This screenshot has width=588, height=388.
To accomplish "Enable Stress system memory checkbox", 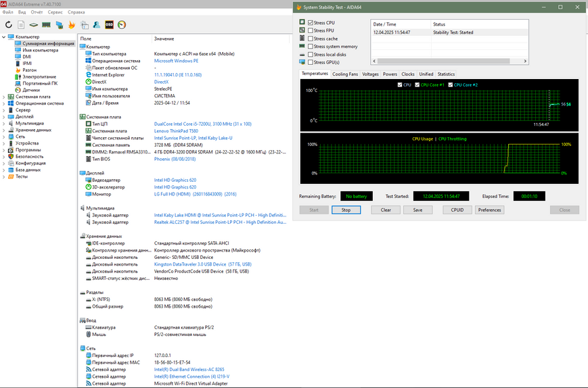I will (x=311, y=47).
